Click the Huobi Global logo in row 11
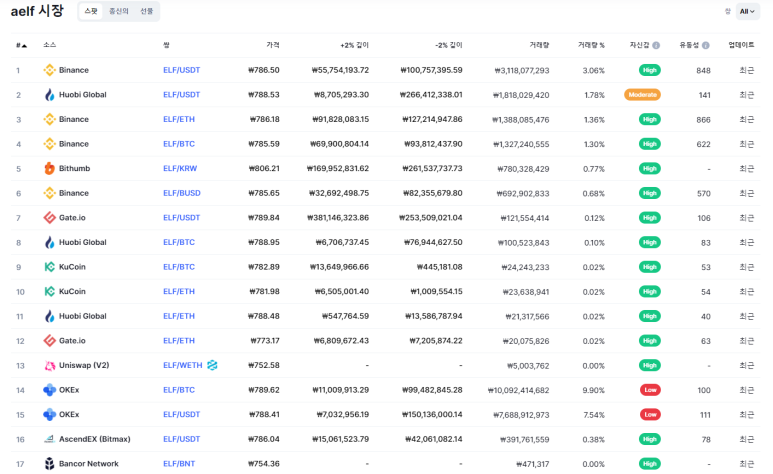The height and width of the screenshot is (474, 773). (x=49, y=316)
